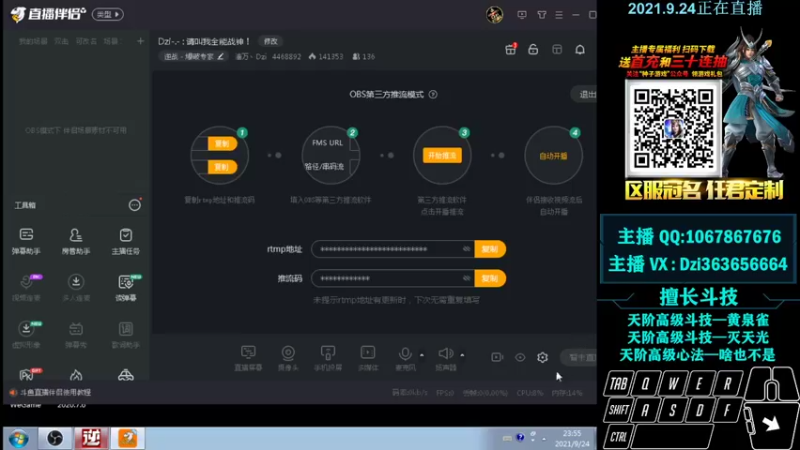Click the screen icon right of avatar
This screenshot has width=800, height=450.
click(521, 15)
